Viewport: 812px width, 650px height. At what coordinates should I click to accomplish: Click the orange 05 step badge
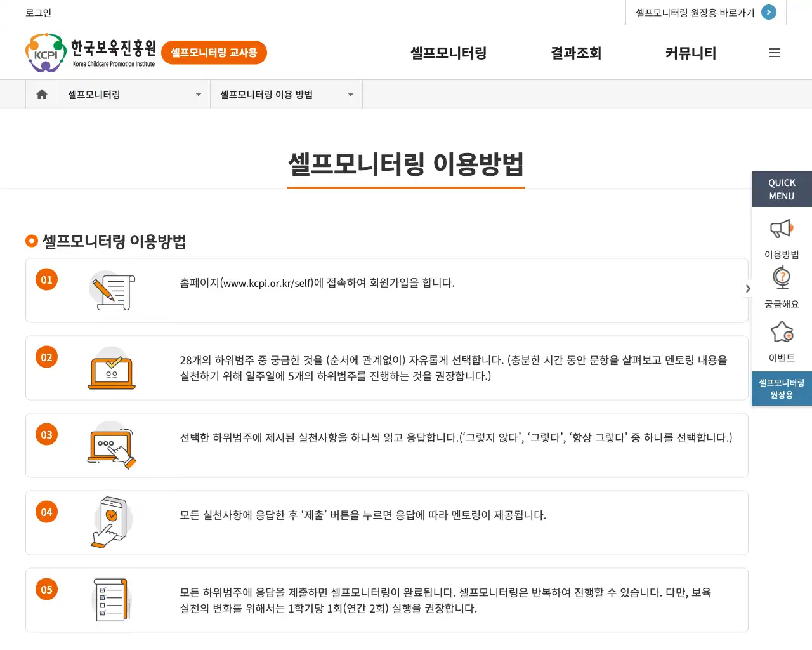click(x=46, y=590)
